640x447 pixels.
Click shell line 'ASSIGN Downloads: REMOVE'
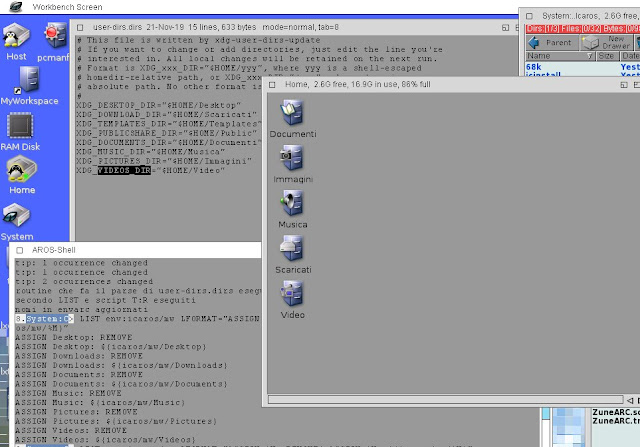tap(79, 356)
